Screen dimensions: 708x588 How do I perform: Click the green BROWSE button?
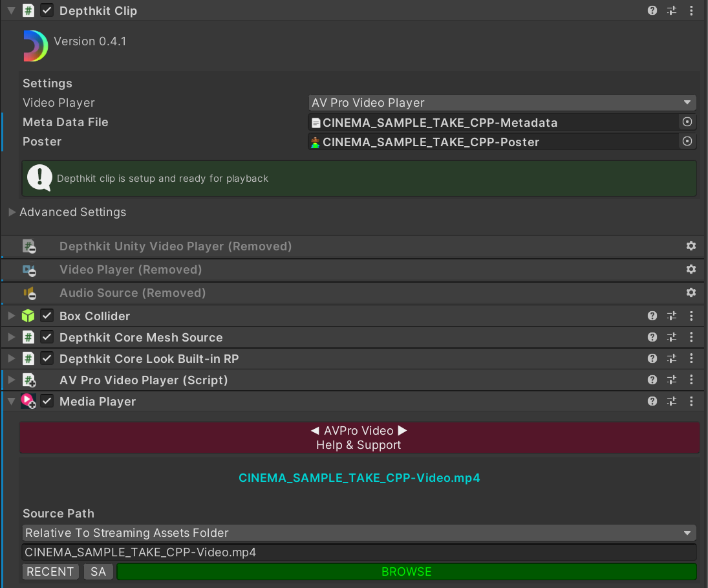[x=406, y=572]
